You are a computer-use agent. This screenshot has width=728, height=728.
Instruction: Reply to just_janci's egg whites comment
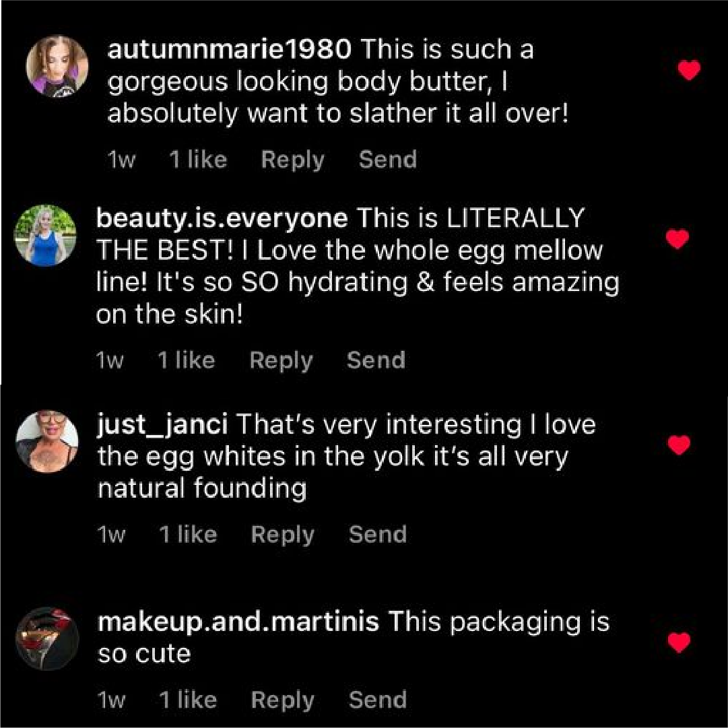coord(282,535)
